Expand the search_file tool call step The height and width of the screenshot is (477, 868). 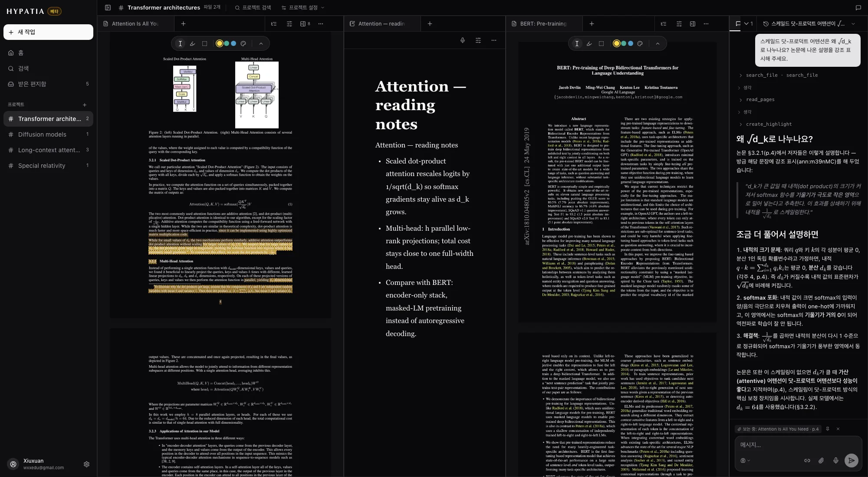tap(778, 75)
